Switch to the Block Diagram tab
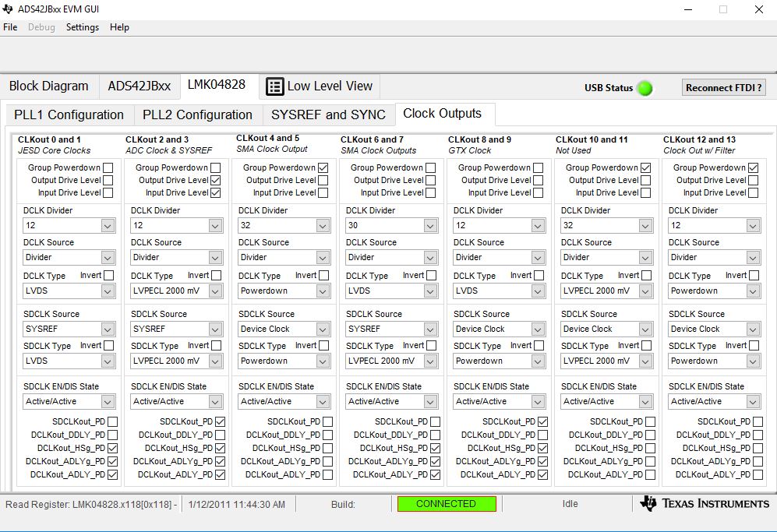Image resolution: width=777 pixels, height=532 pixels. [48, 86]
